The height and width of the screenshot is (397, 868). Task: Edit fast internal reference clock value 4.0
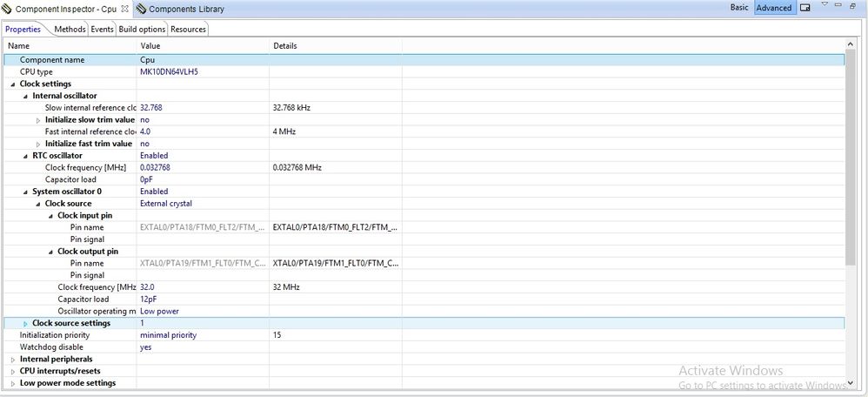click(x=203, y=131)
